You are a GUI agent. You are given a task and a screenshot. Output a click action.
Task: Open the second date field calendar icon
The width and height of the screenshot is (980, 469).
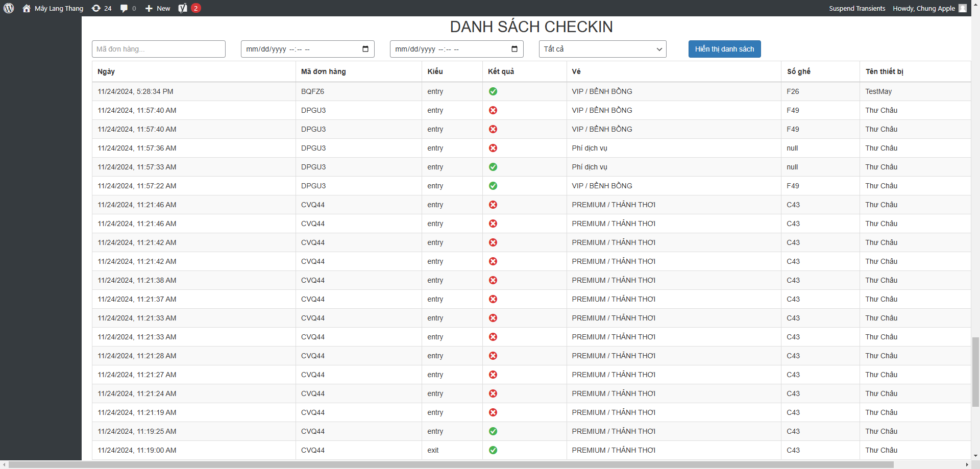click(514, 49)
